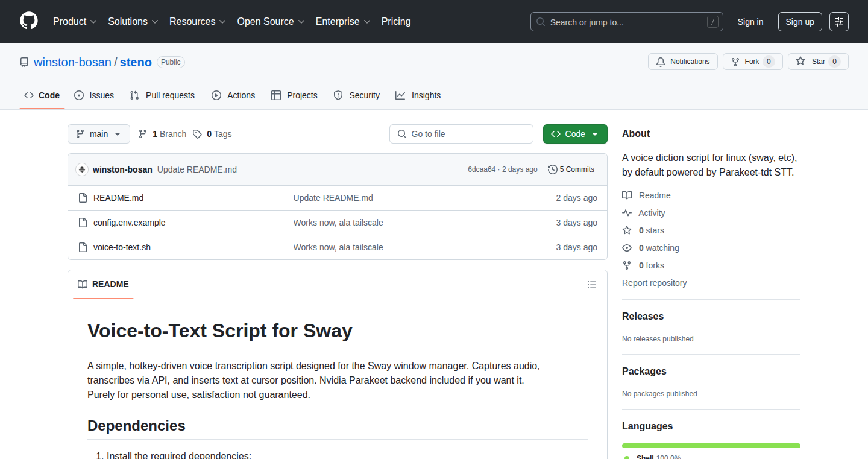The width and height of the screenshot is (868, 459).
Task: Open the Releases section heading link
Action: 643,316
